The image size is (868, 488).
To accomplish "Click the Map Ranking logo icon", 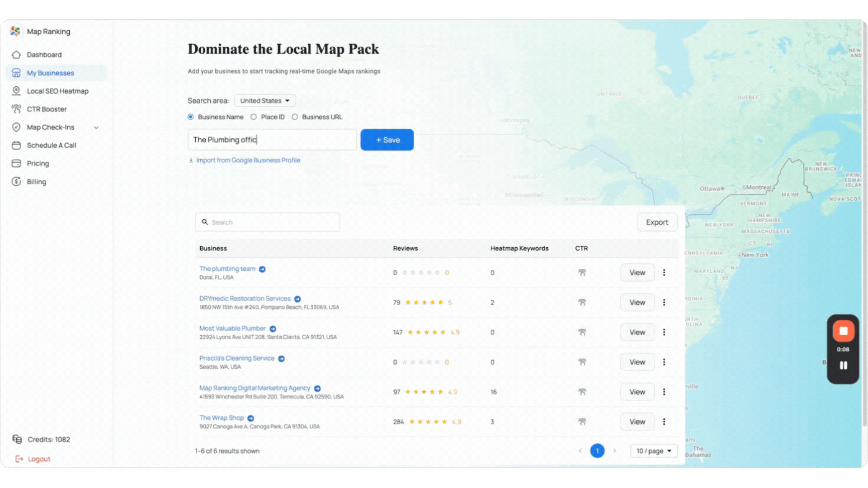I will 15,31.
